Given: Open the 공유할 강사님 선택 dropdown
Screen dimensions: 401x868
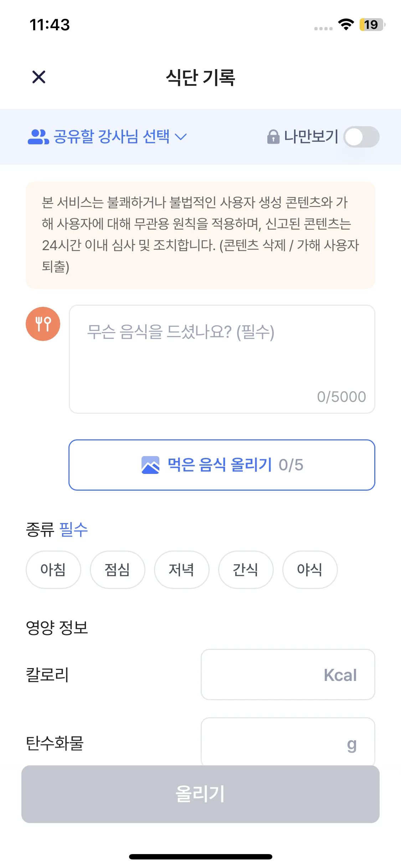Looking at the screenshot, I should [x=111, y=137].
